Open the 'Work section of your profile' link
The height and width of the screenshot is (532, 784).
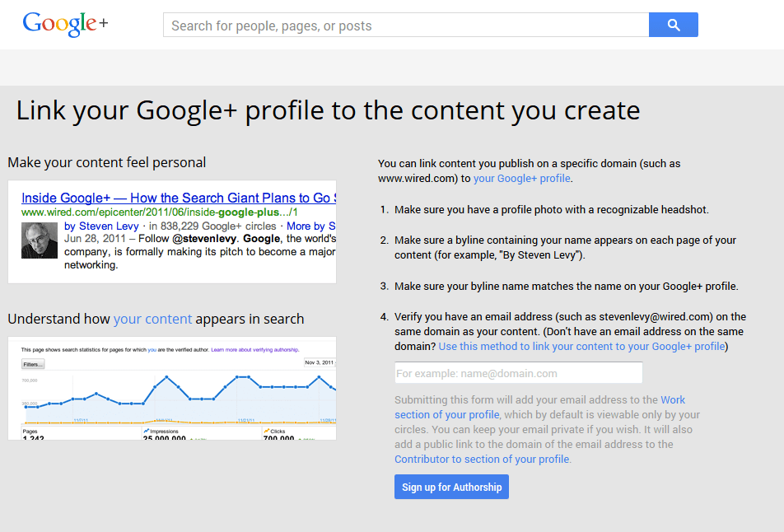tap(540, 408)
